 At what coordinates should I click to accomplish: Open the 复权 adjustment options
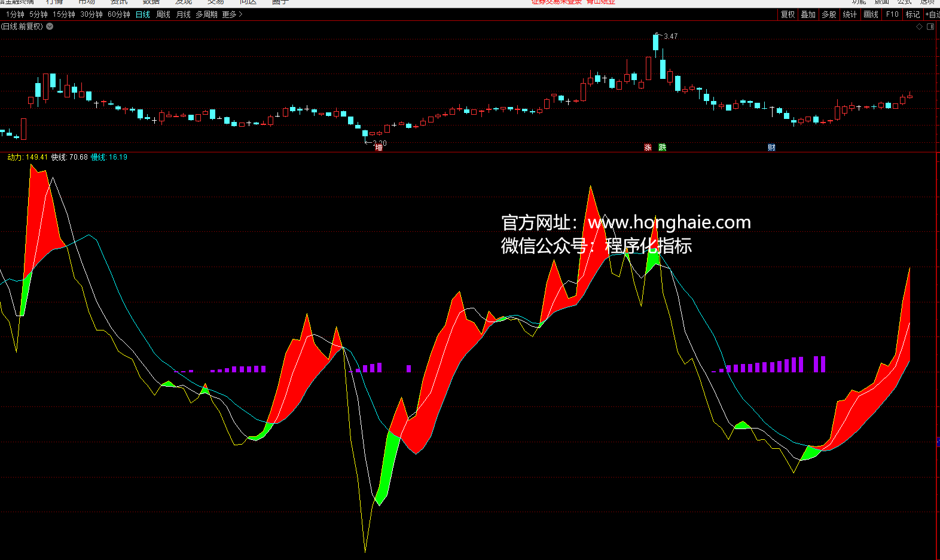[788, 14]
